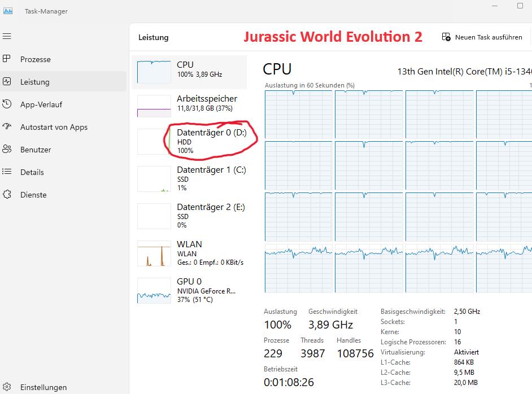Click the Leistung sidebar icon

(x=7, y=81)
